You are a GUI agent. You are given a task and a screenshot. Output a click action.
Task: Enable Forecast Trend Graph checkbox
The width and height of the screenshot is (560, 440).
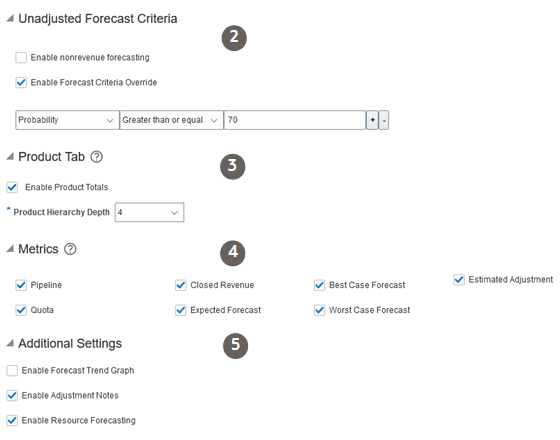(12, 370)
